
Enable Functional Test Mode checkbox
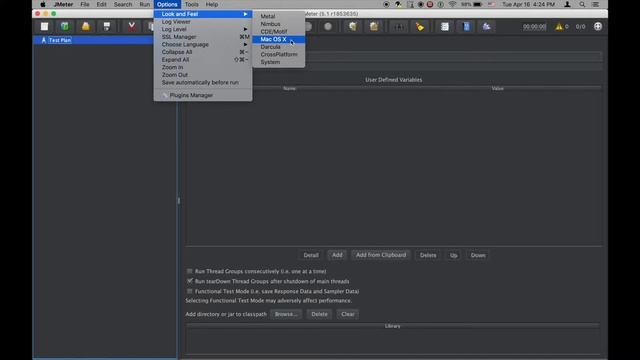tap(189, 291)
